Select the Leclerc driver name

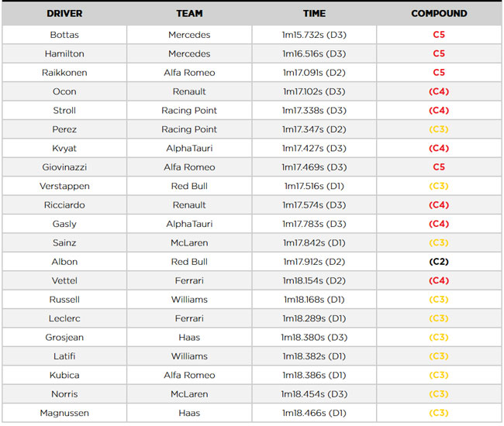(64, 318)
